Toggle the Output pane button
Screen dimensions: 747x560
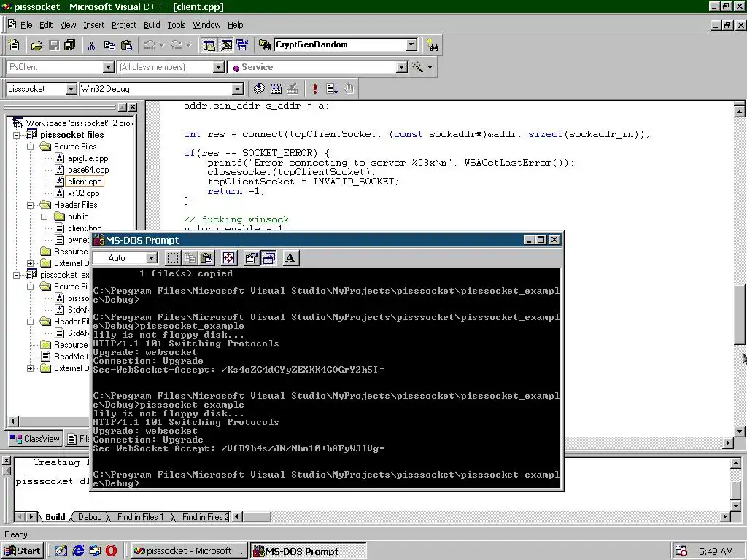226,45
